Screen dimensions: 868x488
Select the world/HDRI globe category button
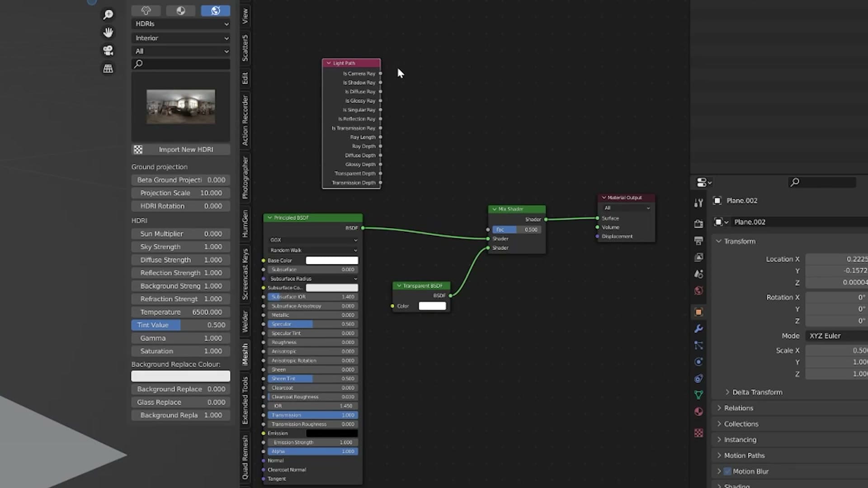pos(215,10)
